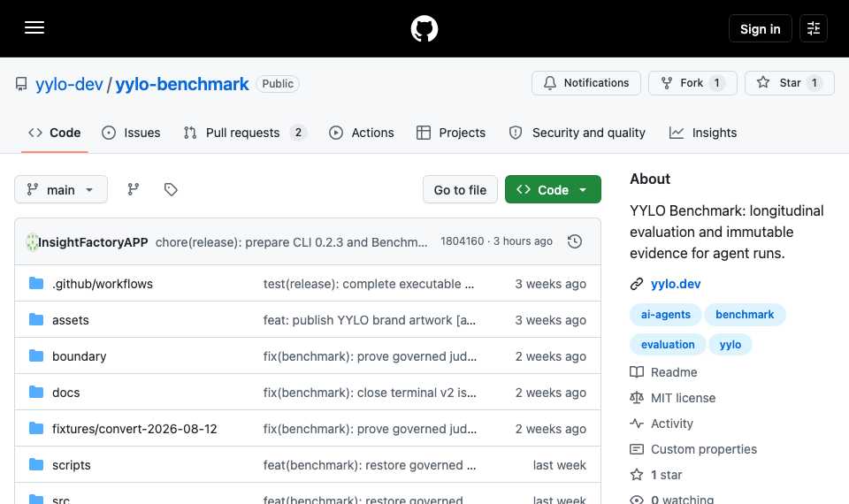
Task: Click the boundary folder icon
Action: pos(36,355)
